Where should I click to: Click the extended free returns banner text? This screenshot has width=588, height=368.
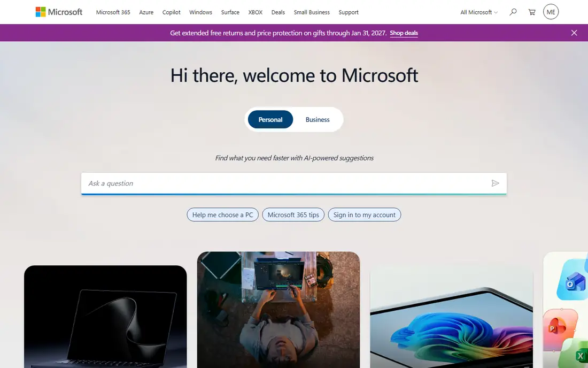point(278,33)
